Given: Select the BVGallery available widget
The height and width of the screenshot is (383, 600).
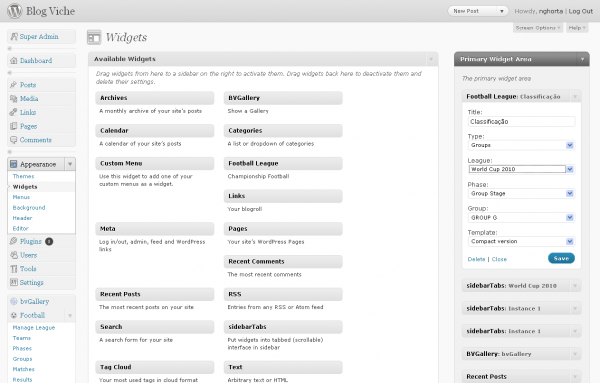Looking at the screenshot, I should tap(283, 98).
